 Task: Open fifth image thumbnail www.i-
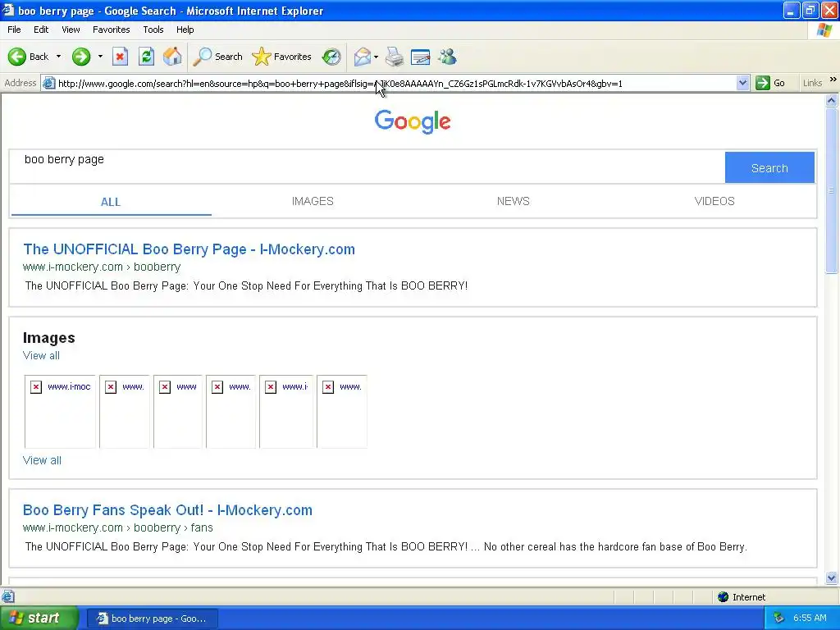[x=286, y=412]
